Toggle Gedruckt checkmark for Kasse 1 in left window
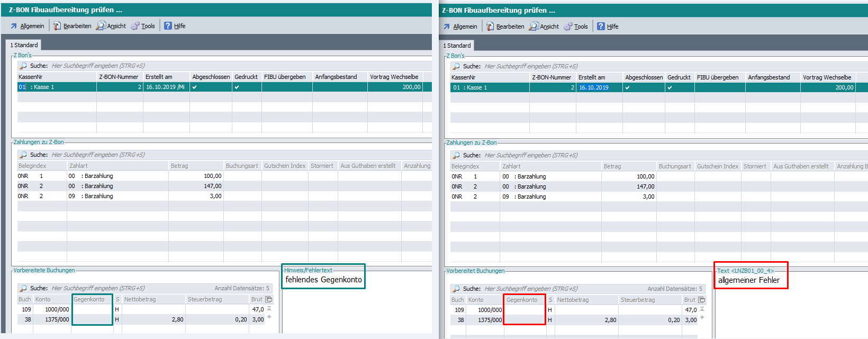This screenshot has height=339, width=868. (x=237, y=87)
